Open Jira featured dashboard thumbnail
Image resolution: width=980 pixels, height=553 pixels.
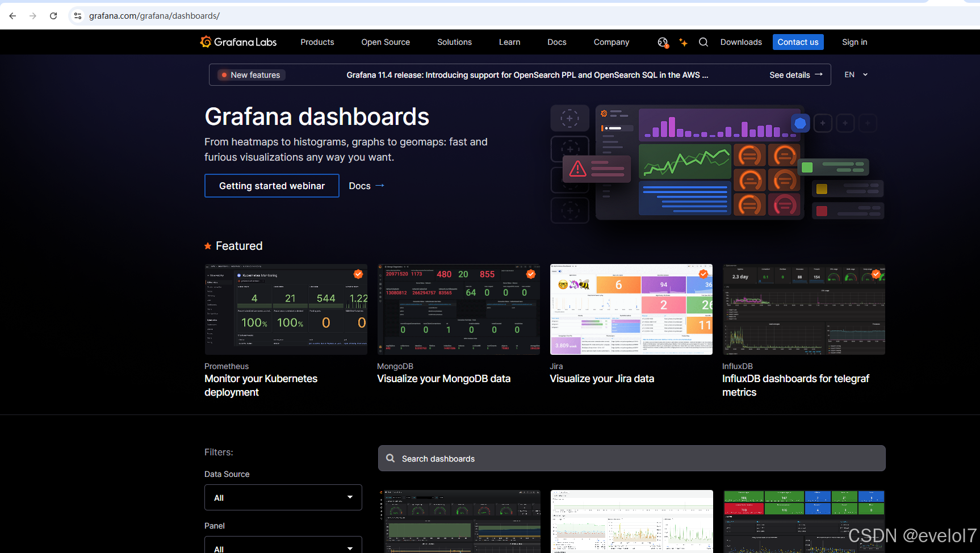pyautogui.click(x=631, y=309)
